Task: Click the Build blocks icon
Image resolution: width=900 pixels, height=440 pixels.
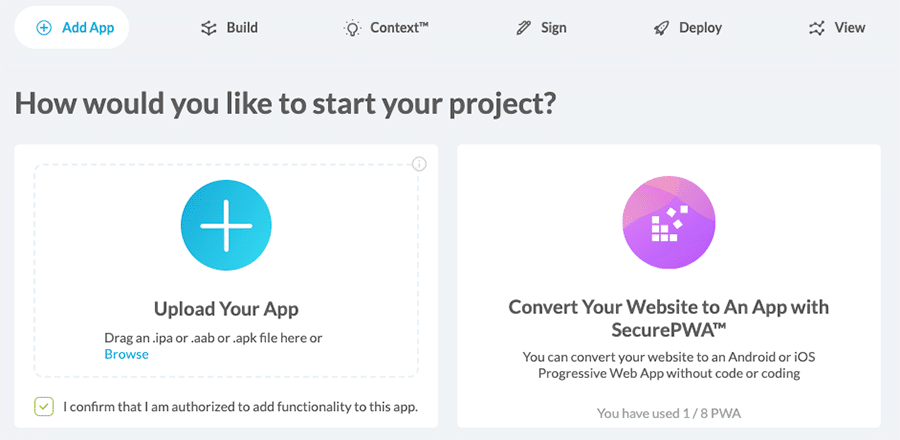Action: click(x=208, y=28)
